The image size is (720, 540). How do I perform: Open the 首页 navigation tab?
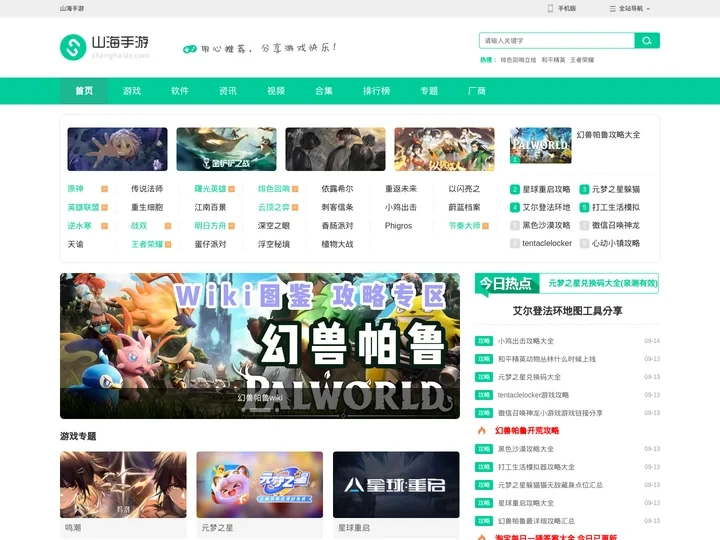84,91
